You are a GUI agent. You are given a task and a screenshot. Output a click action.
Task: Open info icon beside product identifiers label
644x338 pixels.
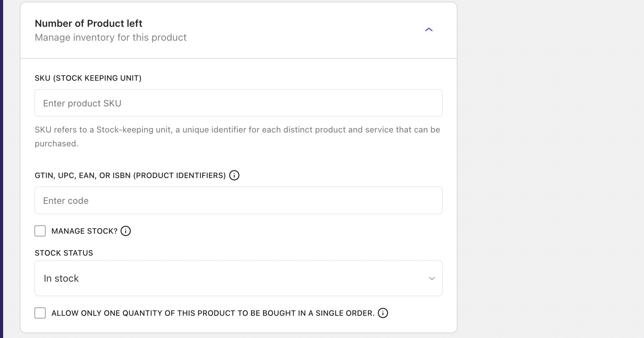[234, 175]
